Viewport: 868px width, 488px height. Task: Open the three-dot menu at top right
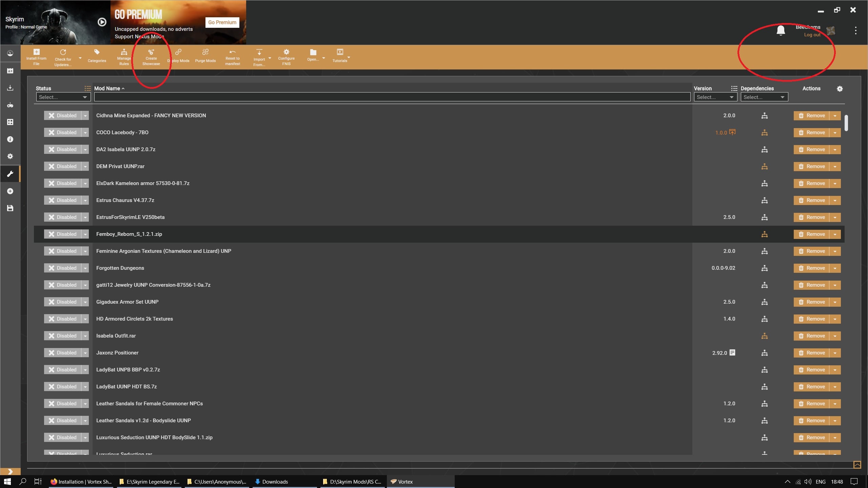[855, 30]
